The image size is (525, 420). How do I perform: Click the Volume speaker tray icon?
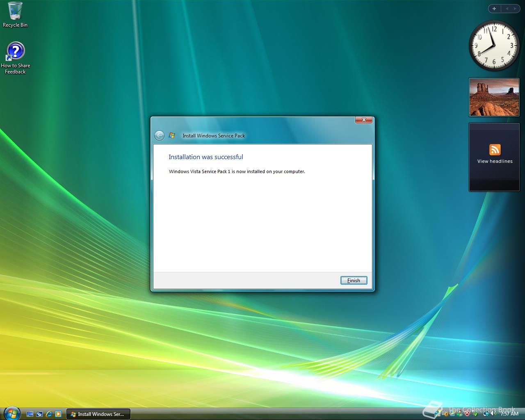click(493, 413)
